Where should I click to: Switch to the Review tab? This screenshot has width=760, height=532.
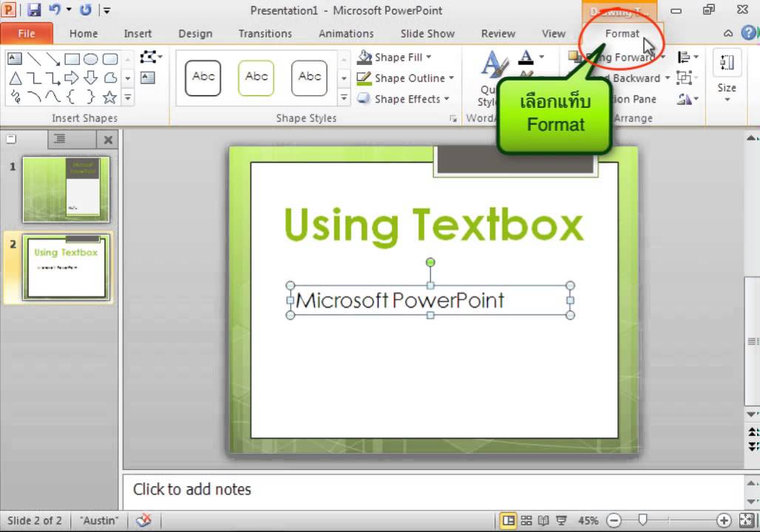(498, 33)
